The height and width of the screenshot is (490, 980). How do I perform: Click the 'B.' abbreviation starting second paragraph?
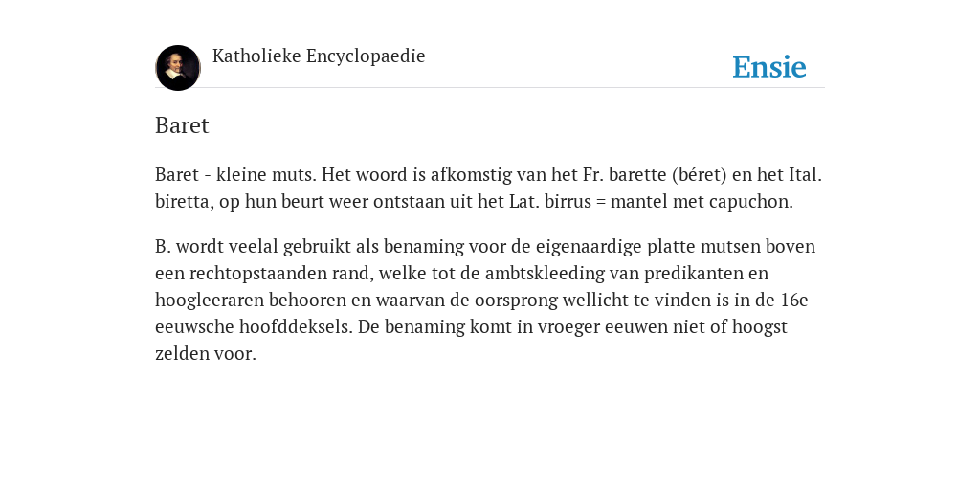click(163, 246)
